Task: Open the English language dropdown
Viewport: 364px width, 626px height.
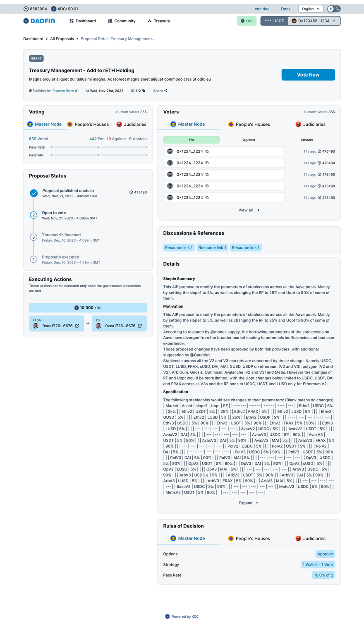Action: pos(310,9)
